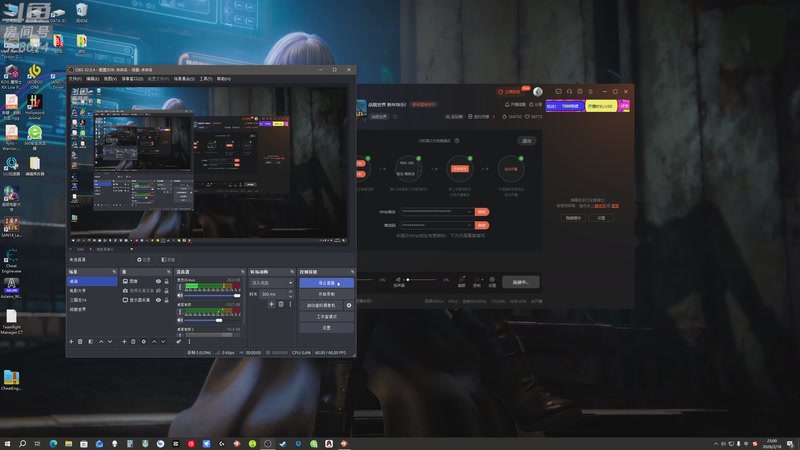Reveal stream code with eye toggle
The image size is (800, 450).
click(x=469, y=225)
